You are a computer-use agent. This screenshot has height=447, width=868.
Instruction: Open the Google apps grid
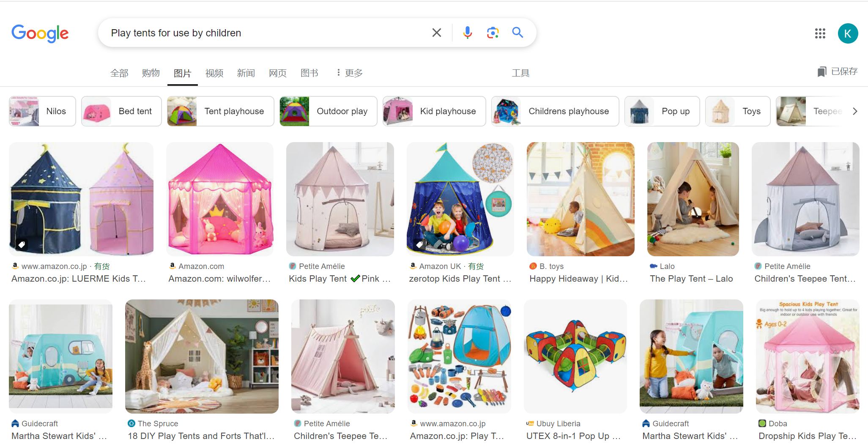(x=820, y=33)
